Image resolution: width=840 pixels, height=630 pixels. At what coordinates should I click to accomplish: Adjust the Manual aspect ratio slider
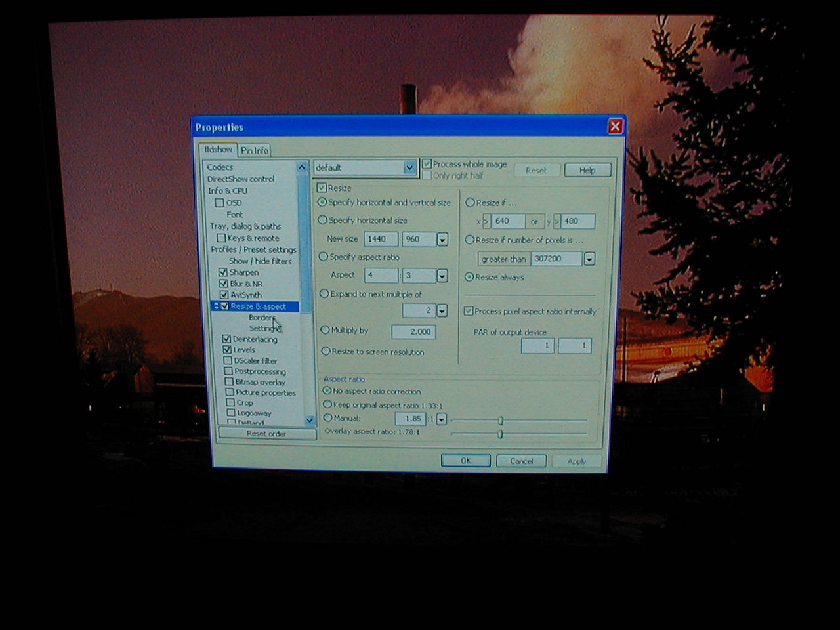pyautogui.click(x=500, y=420)
